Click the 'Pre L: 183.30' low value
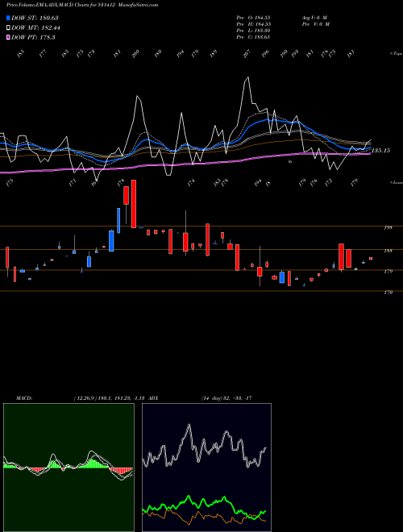Viewport: 403px width, 532px height. coord(253,31)
